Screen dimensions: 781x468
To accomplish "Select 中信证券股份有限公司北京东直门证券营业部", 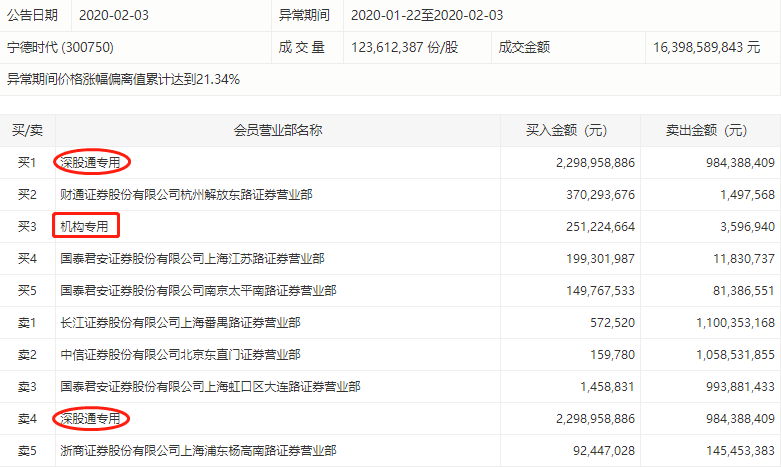I will point(180,354).
